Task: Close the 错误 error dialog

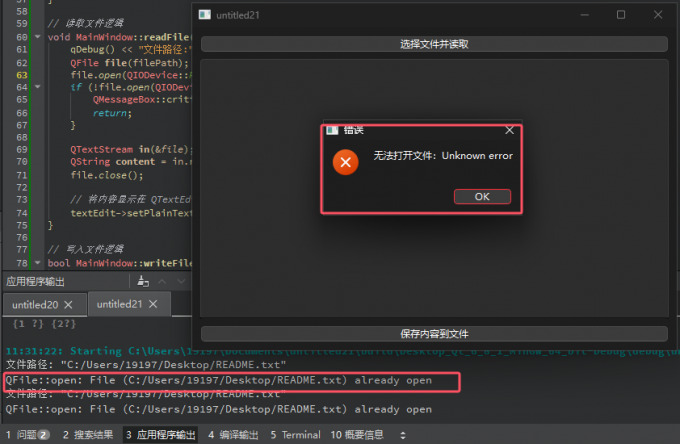Action: pos(509,130)
